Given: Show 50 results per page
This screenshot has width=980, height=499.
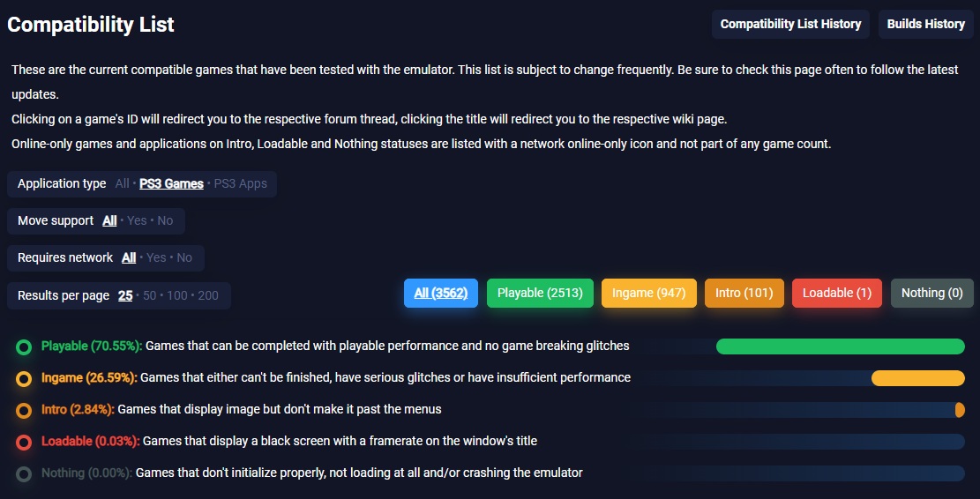Looking at the screenshot, I should point(150,295).
